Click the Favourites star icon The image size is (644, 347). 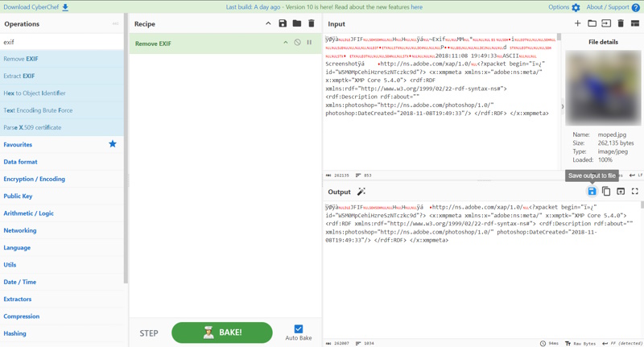pyautogui.click(x=113, y=144)
